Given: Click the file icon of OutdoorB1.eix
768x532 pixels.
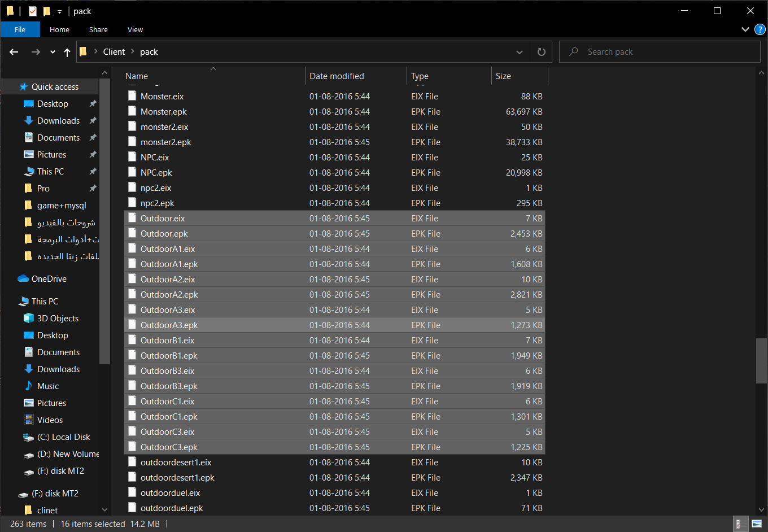Looking at the screenshot, I should click(132, 340).
